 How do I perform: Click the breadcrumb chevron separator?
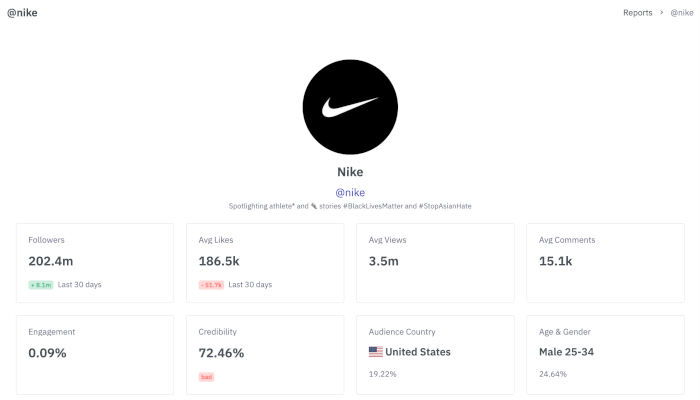(662, 12)
